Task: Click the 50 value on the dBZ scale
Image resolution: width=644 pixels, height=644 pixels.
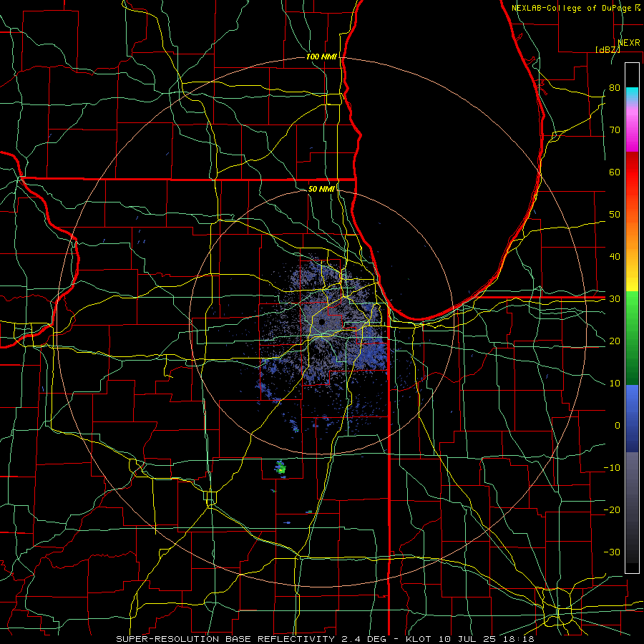Action: click(x=615, y=215)
